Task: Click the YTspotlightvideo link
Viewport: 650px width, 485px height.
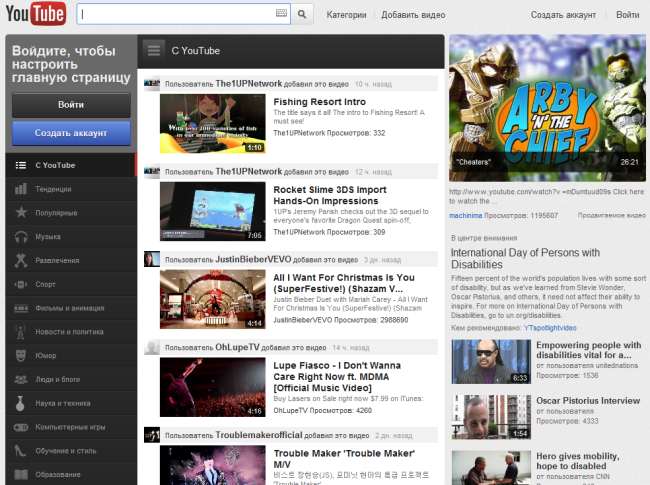Action: tap(550, 328)
